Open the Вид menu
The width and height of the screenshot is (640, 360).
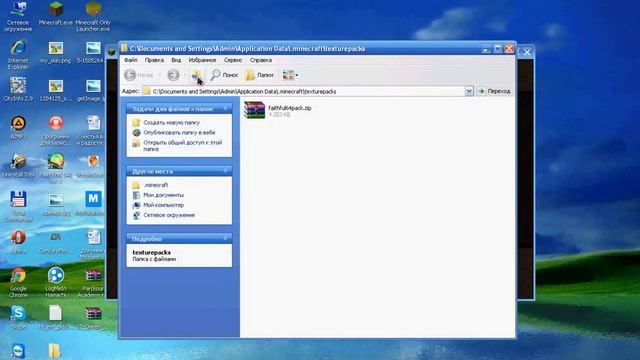coord(176,60)
